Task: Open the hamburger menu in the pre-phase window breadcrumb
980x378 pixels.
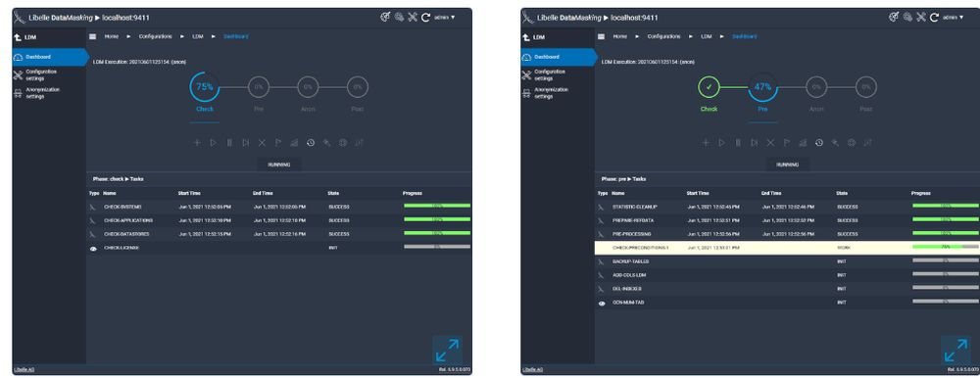Action: tap(602, 36)
